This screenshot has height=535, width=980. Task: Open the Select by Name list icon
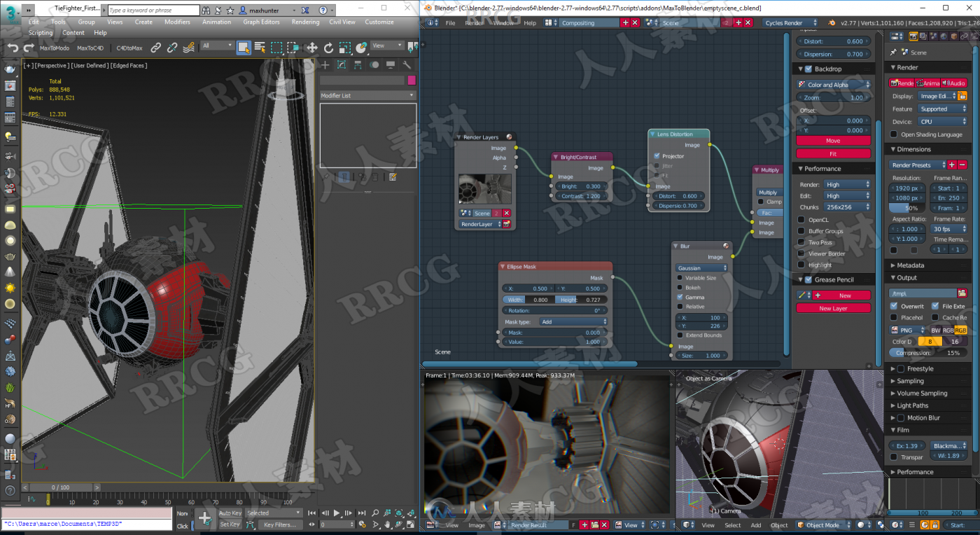click(x=260, y=48)
